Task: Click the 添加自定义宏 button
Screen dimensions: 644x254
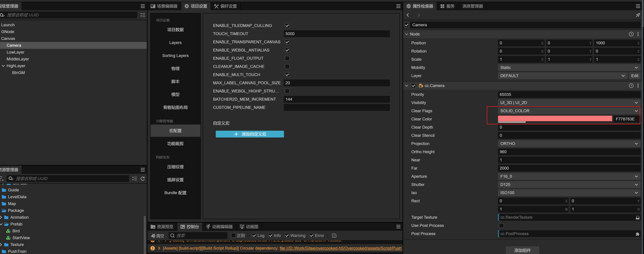Action: pyautogui.click(x=250, y=134)
